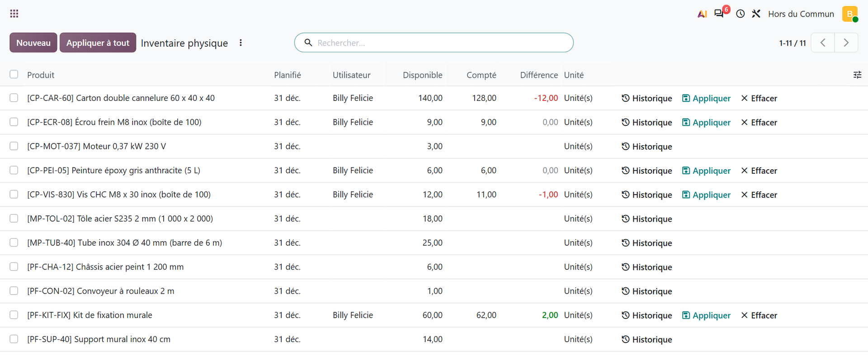The image size is (868, 357).
Task: Click the Nouveau button
Action: click(33, 43)
